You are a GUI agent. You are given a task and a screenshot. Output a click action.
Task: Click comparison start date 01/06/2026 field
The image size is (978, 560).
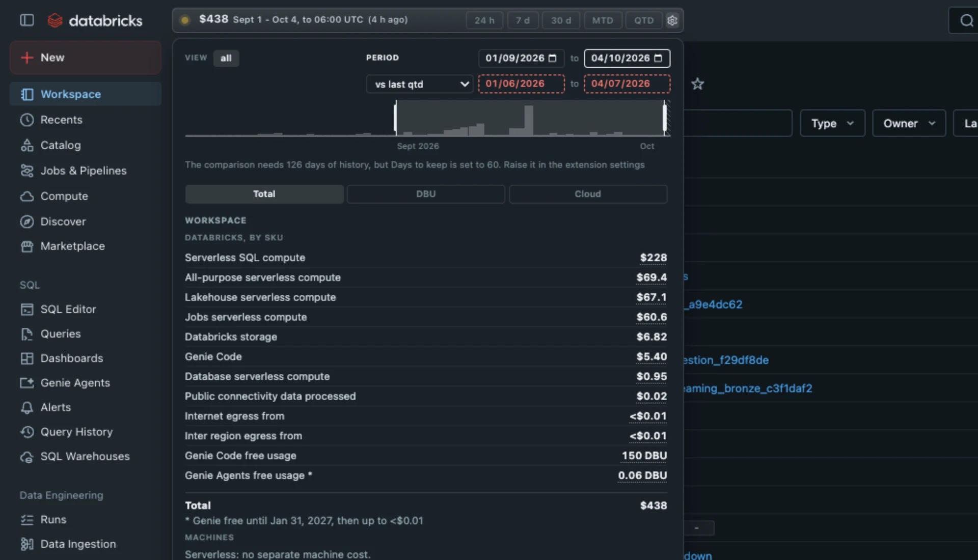point(521,83)
